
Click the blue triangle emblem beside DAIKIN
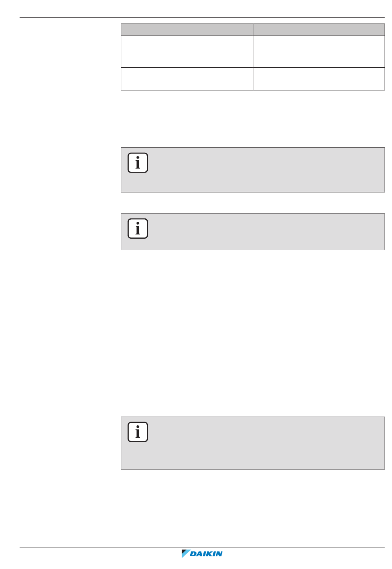coord(185,554)
